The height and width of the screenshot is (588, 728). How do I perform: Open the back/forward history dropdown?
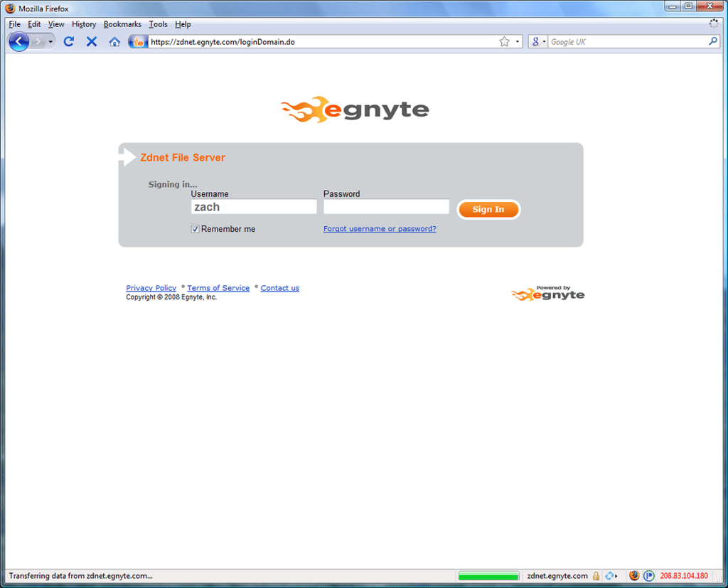pyautogui.click(x=50, y=42)
